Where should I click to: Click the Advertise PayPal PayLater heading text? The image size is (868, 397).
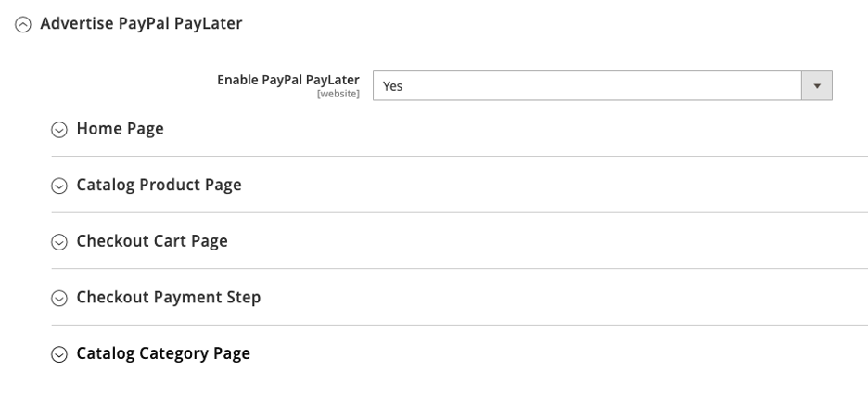(x=141, y=24)
